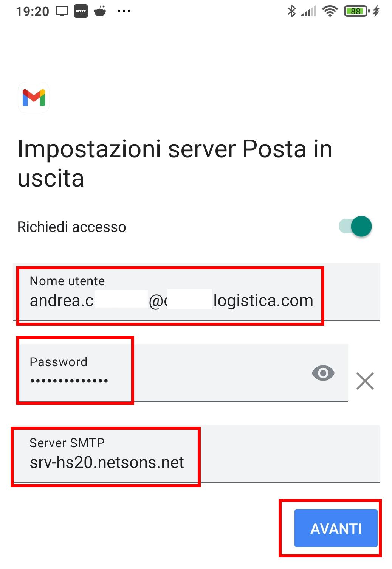This screenshot has height=569, width=392.
Task: Tap the charging bolt icon
Action: 376,11
